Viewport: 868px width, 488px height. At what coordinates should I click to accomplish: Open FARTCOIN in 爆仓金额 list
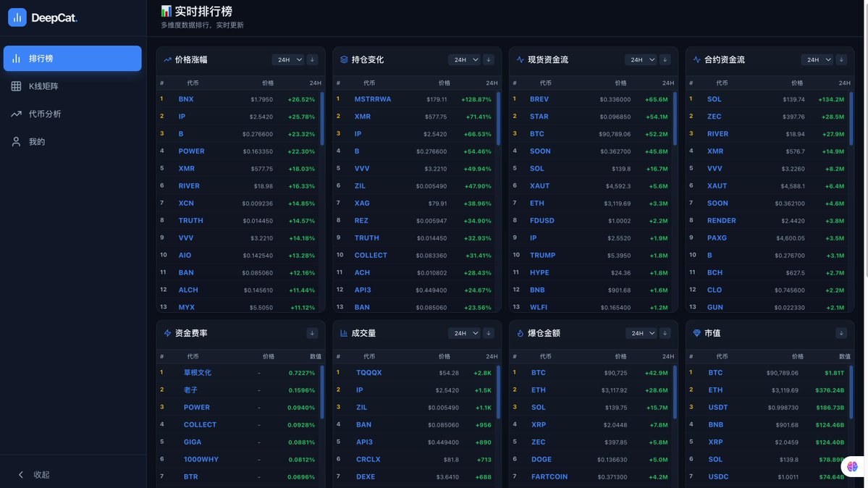click(549, 476)
